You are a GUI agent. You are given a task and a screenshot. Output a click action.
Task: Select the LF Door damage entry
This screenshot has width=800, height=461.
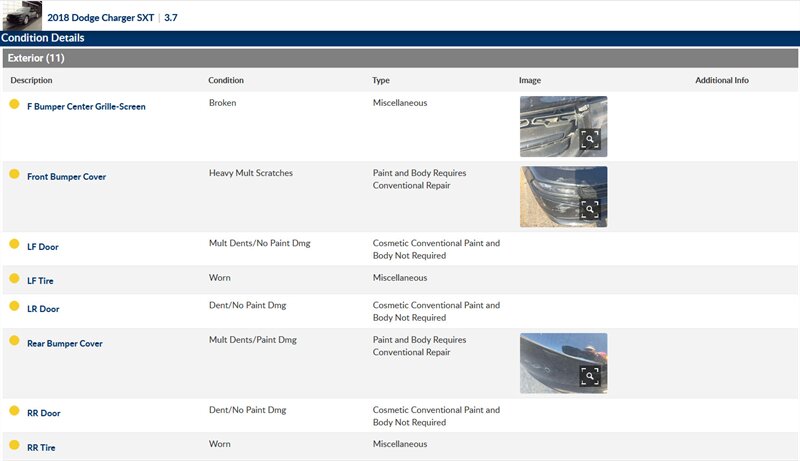pyautogui.click(x=43, y=246)
